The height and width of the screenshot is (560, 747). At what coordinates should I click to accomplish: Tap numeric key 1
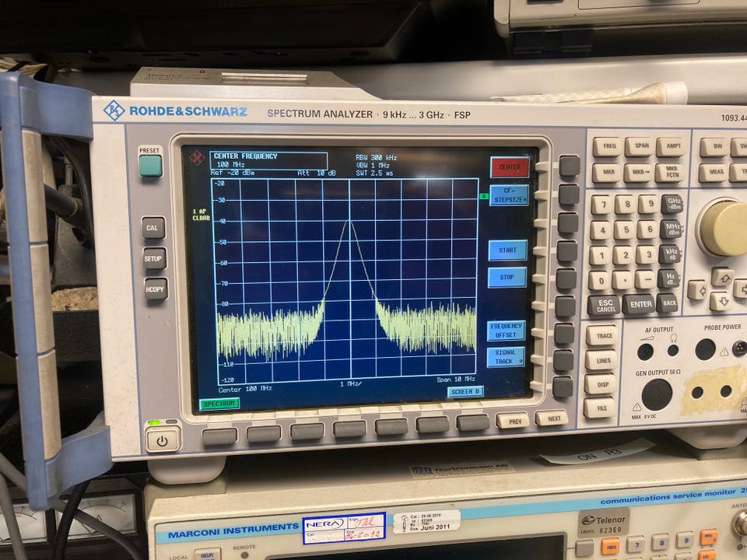pos(600,255)
